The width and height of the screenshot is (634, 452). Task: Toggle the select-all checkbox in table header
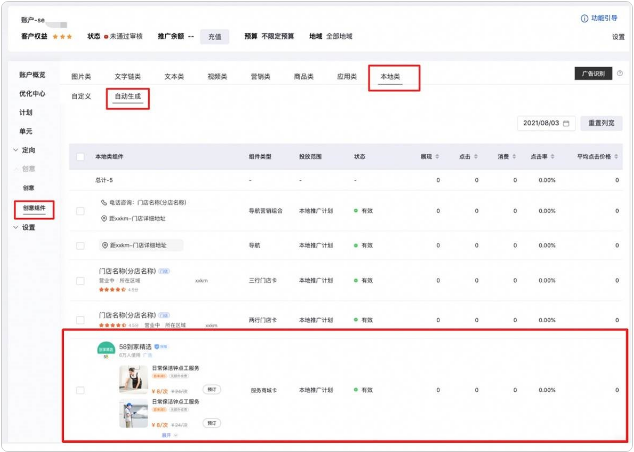pyautogui.click(x=80, y=157)
